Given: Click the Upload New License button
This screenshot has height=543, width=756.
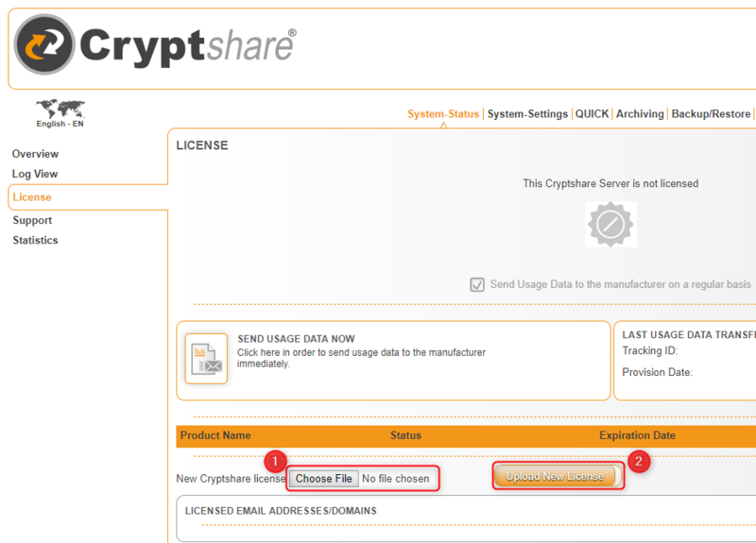Looking at the screenshot, I should (x=555, y=477).
